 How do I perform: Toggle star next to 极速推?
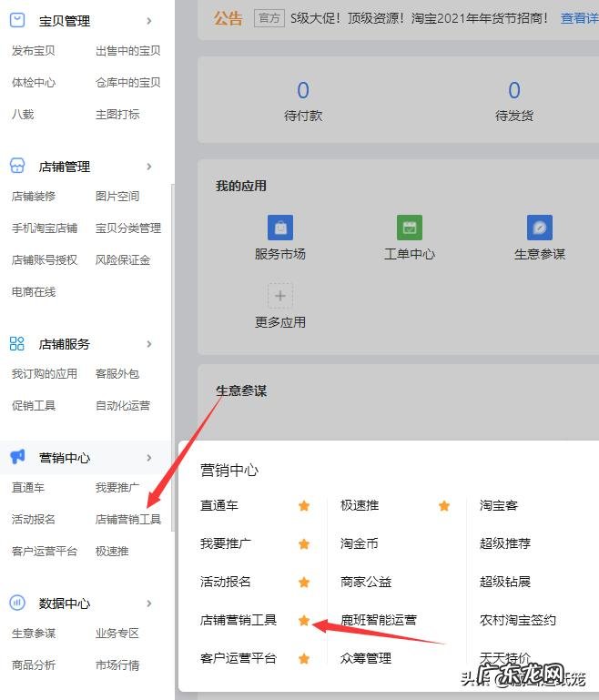[444, 506]
